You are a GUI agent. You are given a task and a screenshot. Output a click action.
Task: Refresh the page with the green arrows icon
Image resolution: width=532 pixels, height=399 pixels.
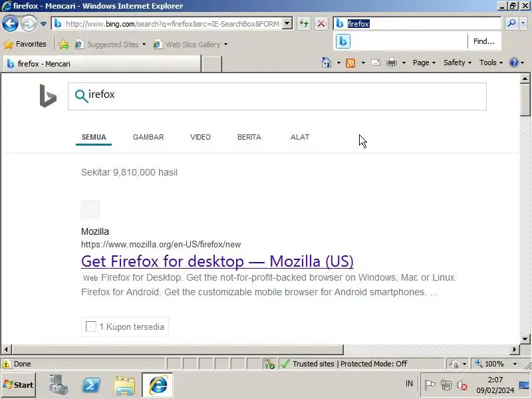click(304, 23)
